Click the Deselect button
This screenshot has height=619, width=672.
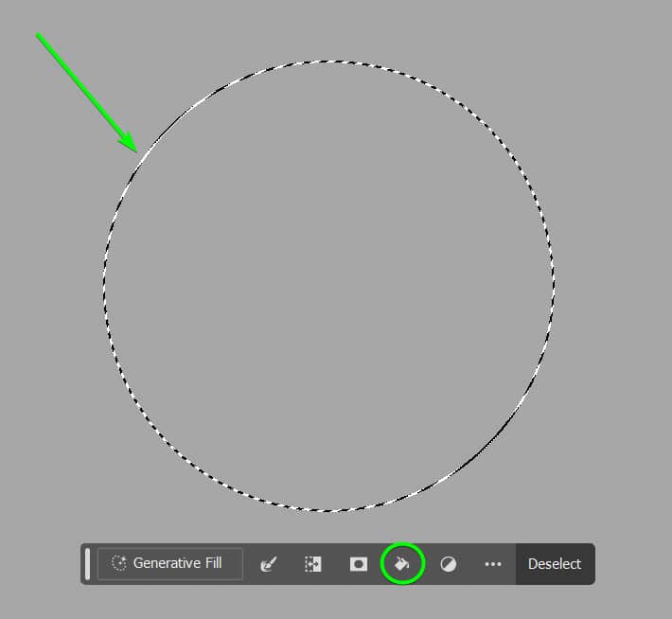click(555, 564)
